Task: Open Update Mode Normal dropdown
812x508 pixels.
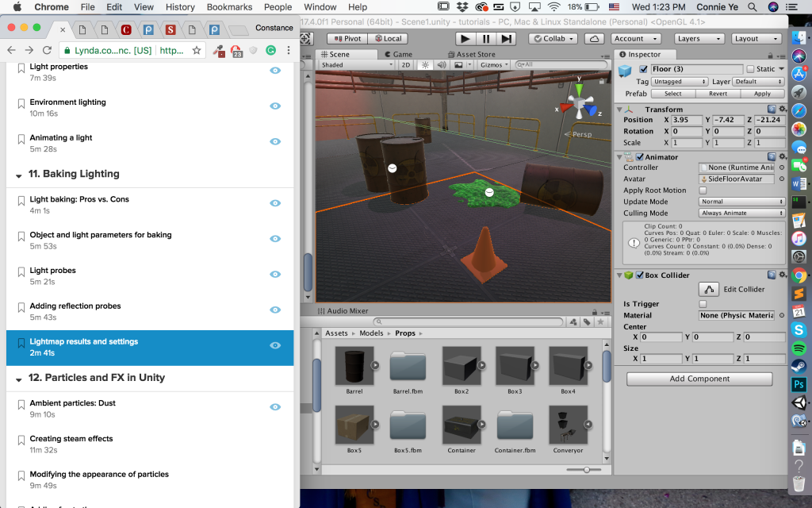Action: coord(741,202)
